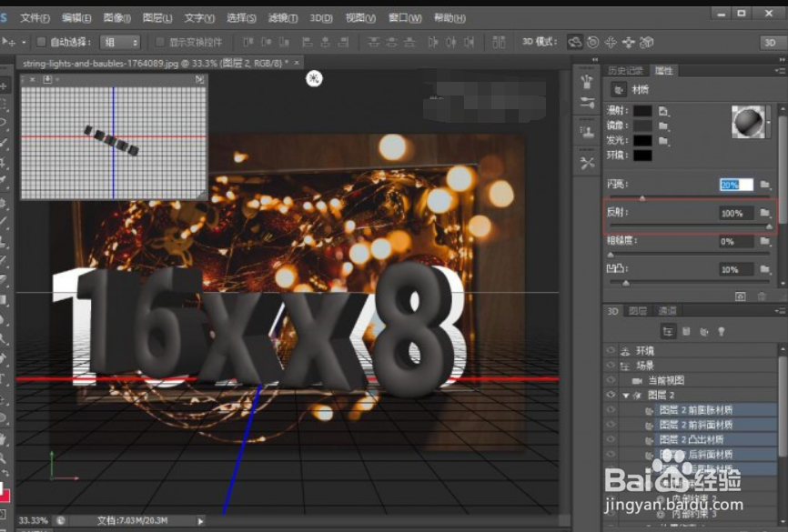Viewport: 788px width, 532px height.
Task: Open texture folder icon for 闪亮 value
Action: [765, 185]
